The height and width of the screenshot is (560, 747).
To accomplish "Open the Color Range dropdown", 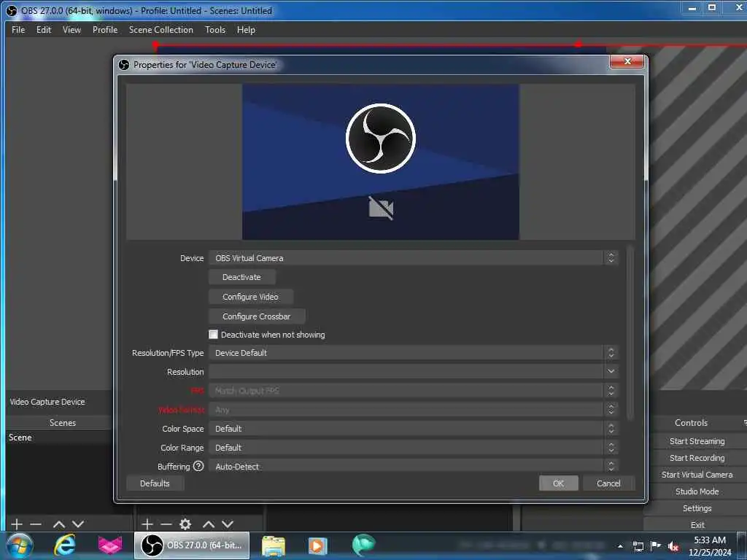I will coord(414,448).
